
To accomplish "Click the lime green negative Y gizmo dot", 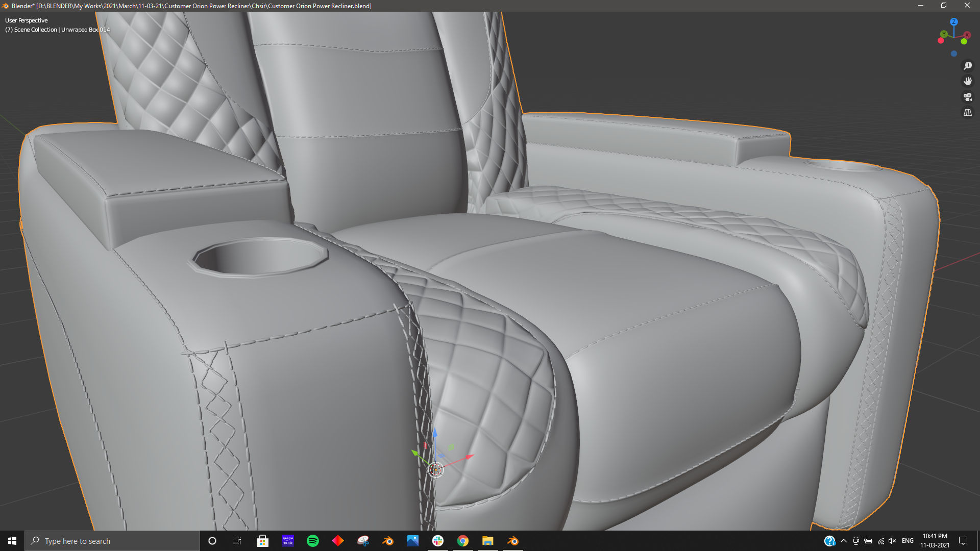I will [x=964, y=42].
